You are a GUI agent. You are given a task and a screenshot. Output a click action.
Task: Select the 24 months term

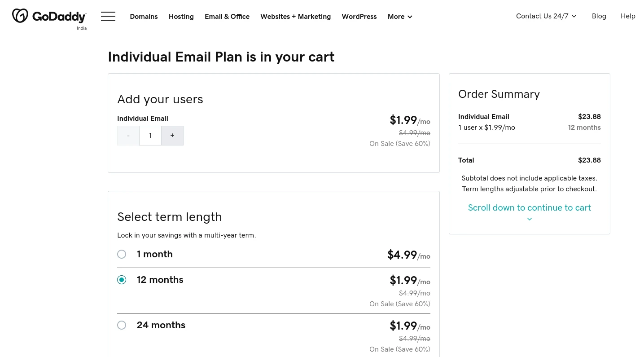click(x=122, y=325)
